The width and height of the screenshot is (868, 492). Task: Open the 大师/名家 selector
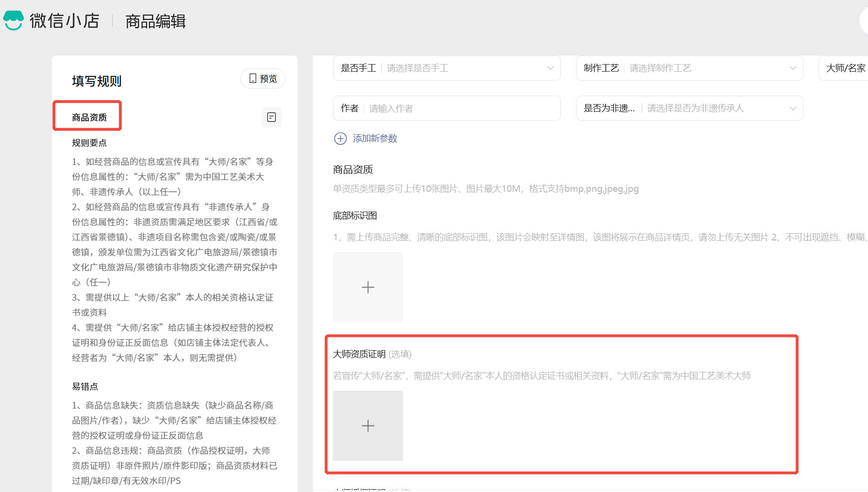(x=845, y=68)
